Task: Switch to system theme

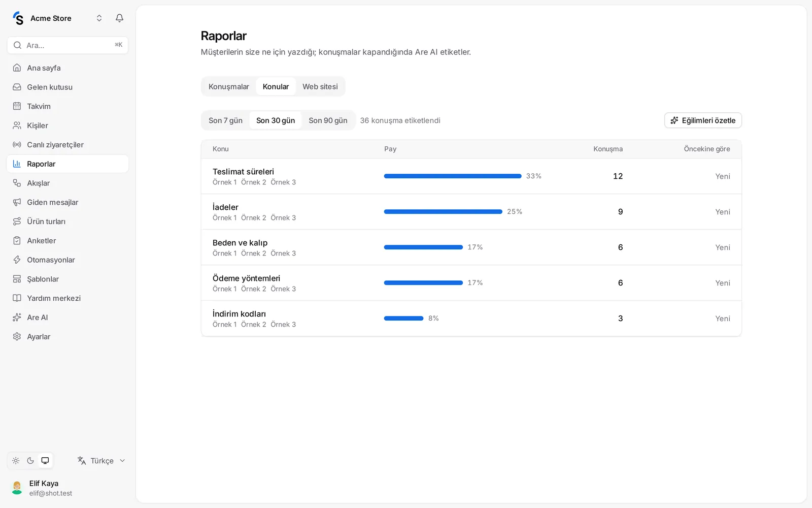Action: coord(45,461)
